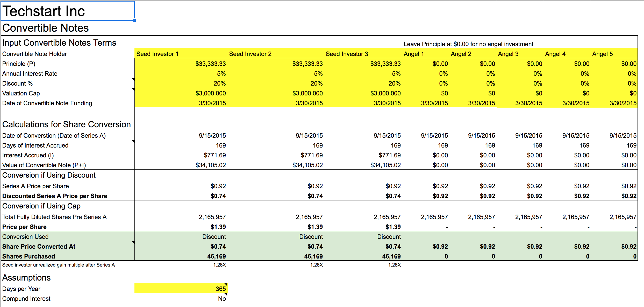Click Angel 3 valuation cap $0 cell

539,93
